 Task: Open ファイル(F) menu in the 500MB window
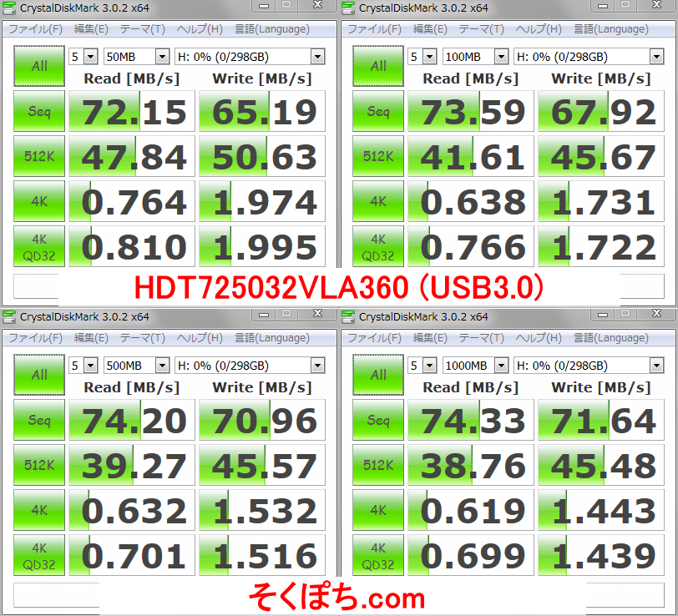(x=35, y=338)
